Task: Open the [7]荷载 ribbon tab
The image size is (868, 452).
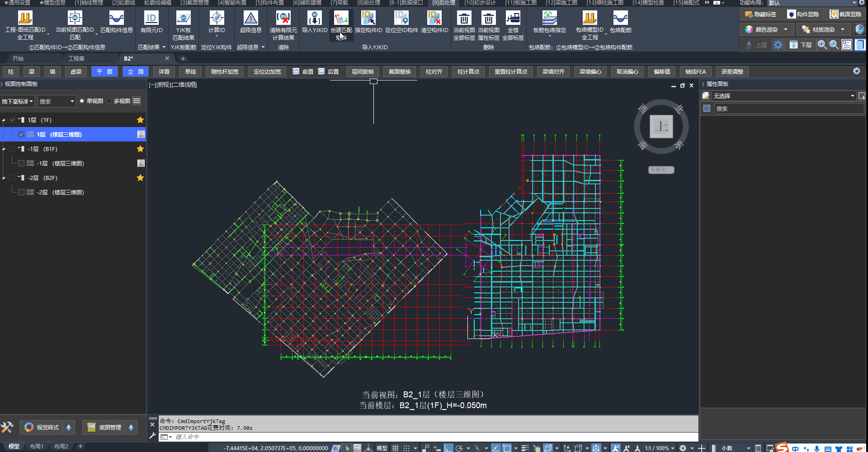Action: 339,3
